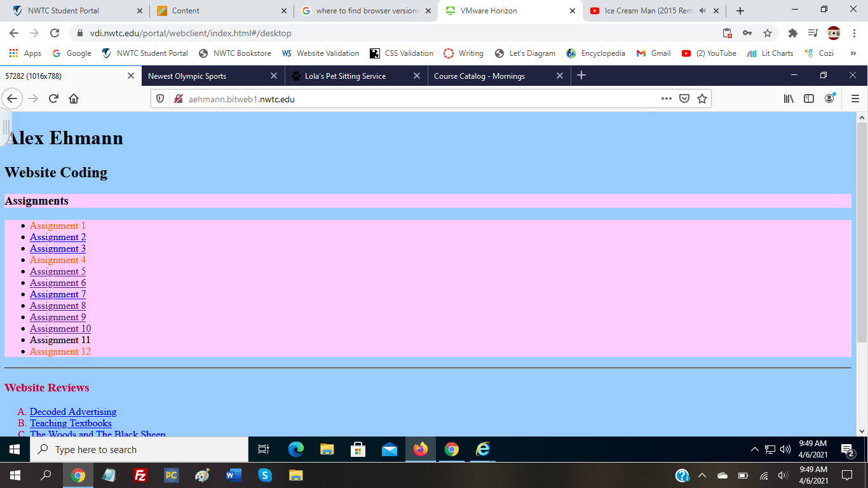Open Chrome's three-dot customize menu
Viewport: 868px width, 488px height.
(x=853, y=33)
